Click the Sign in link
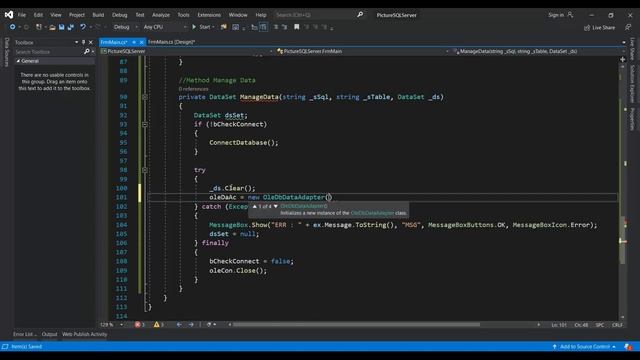The height and width of the screenshot is (360, 640). point(556,15)
